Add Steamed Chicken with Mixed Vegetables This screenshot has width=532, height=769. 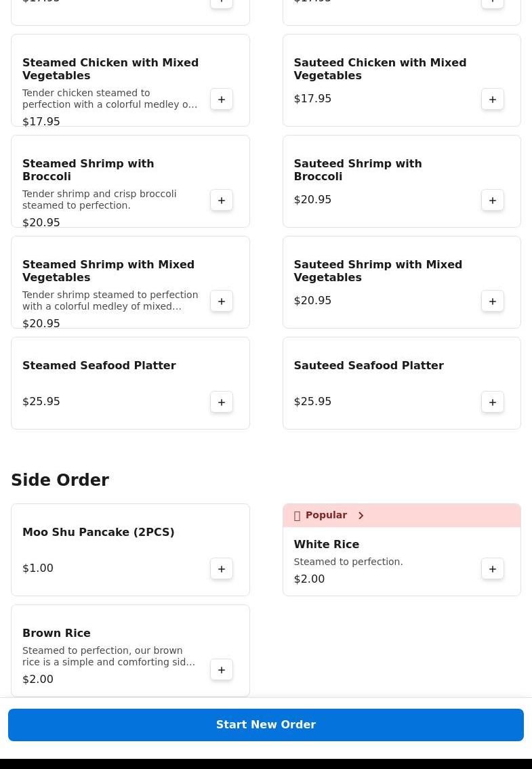[x=222, y=100]
